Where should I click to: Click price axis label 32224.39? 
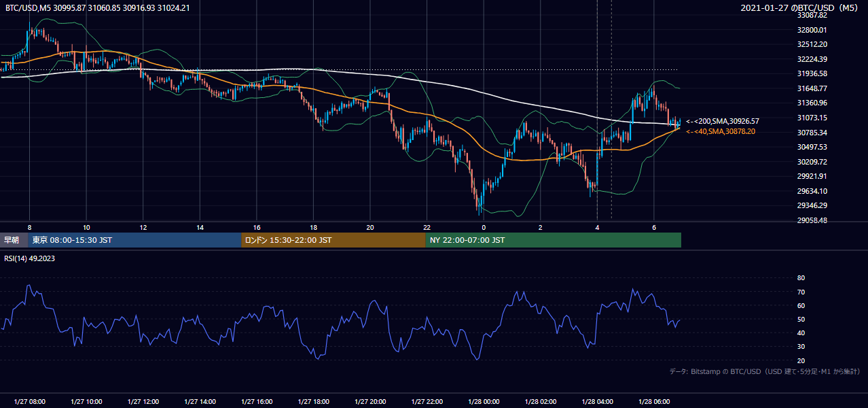812,59
